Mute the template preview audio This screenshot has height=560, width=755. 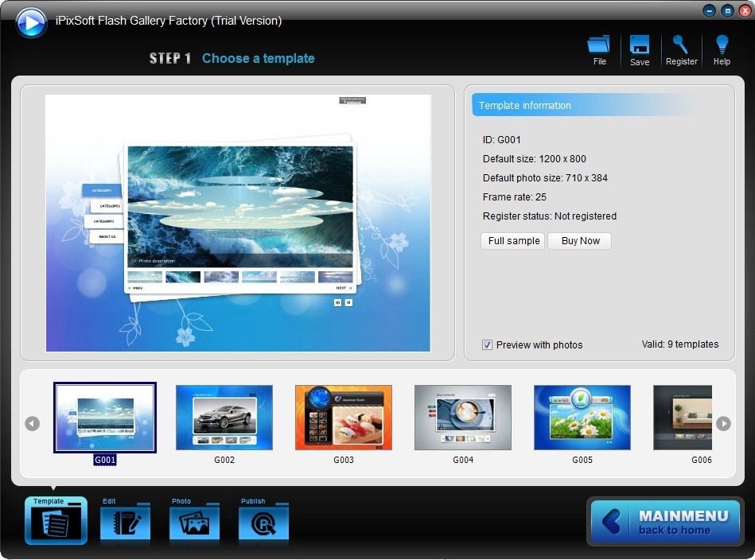(337, 302)
